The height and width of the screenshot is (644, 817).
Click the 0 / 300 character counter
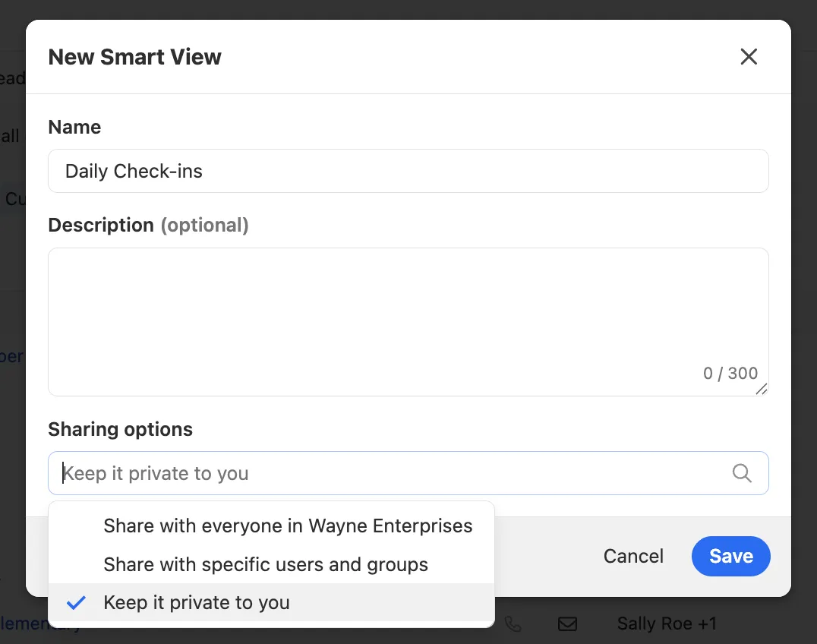(x=730, y=373)
